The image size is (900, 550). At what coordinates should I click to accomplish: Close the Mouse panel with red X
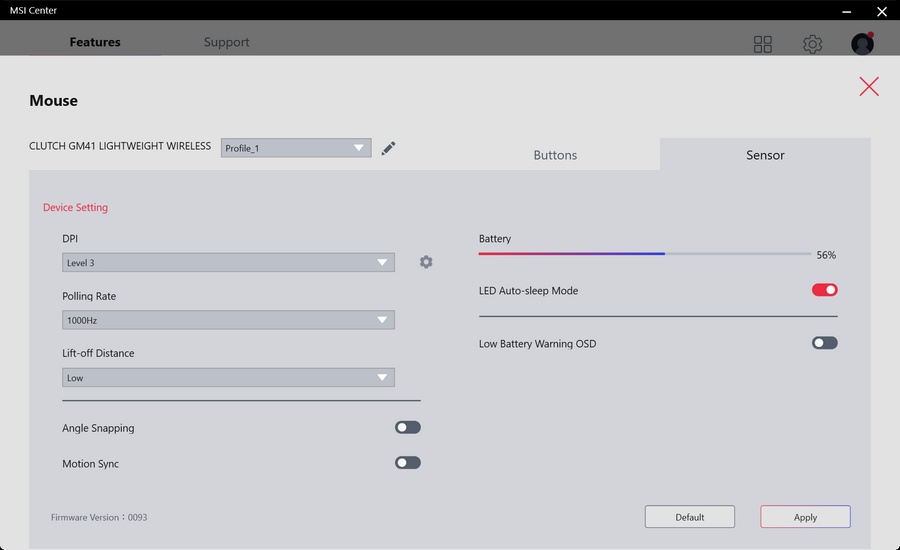[869, 87]
